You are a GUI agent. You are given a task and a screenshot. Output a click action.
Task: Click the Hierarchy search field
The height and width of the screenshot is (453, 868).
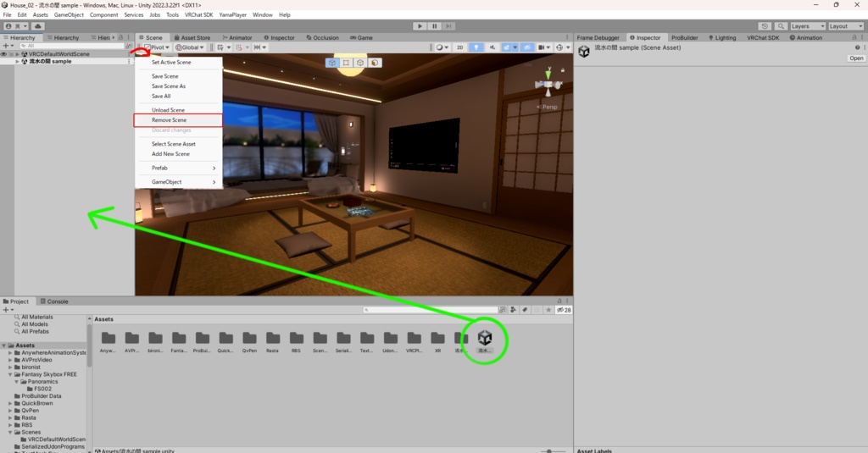click(x=71, y=46)
